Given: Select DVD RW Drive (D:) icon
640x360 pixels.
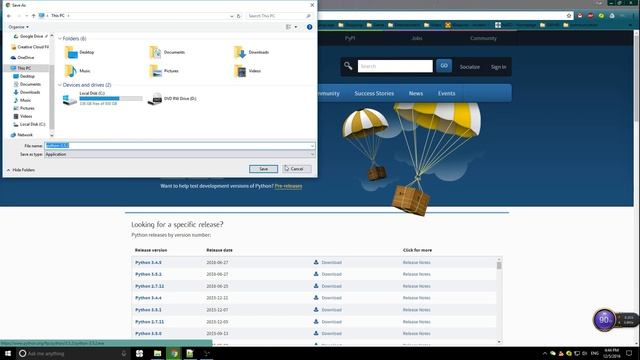Looking at the screenshot, I should coord(155,99).
